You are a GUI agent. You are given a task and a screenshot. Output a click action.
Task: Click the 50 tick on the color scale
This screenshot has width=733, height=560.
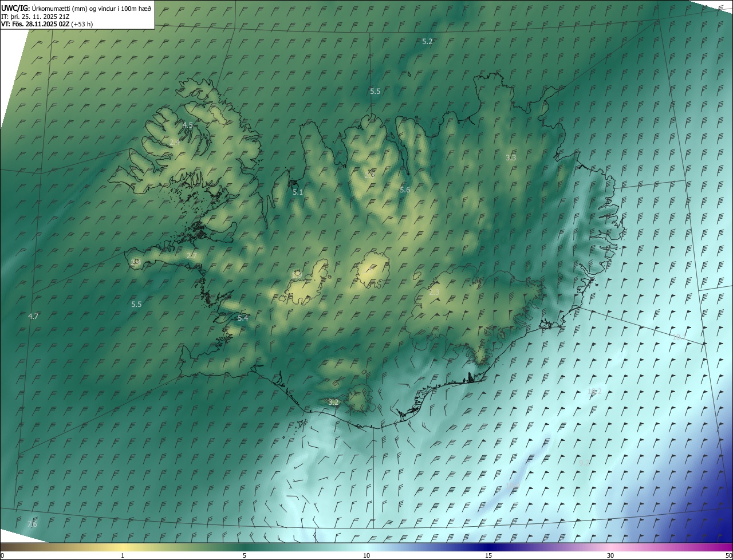point(728,555)
